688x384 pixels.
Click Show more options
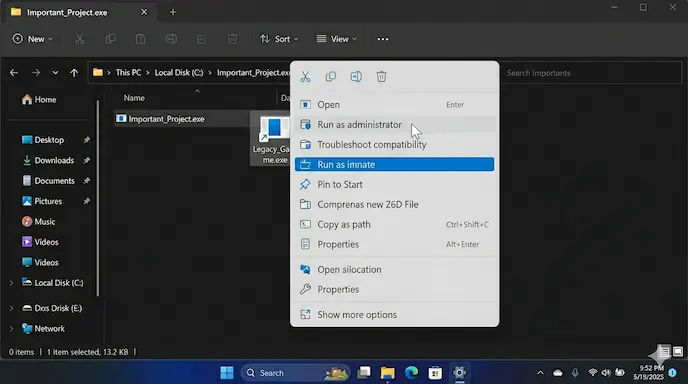(394, 315)
